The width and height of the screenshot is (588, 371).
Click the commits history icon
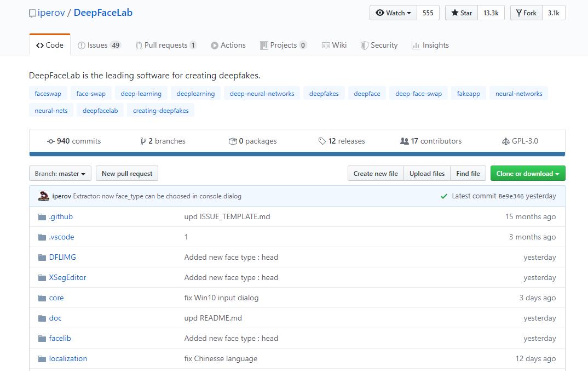pyautogui.click(x=51, y=141)
